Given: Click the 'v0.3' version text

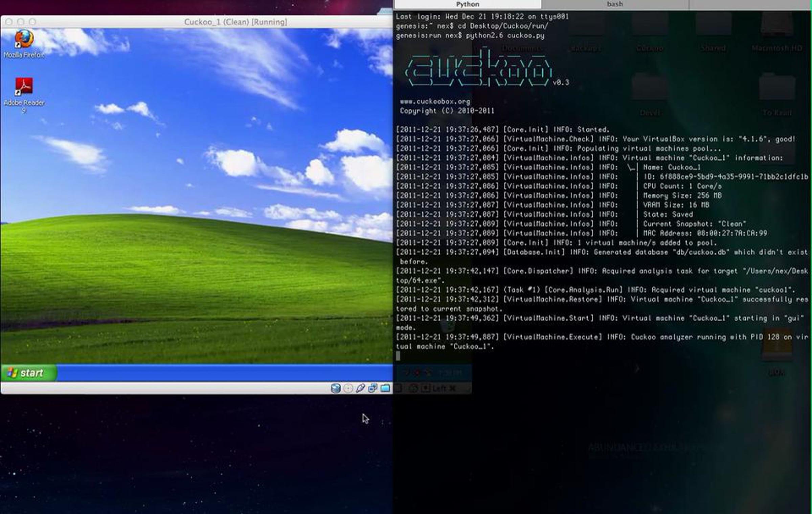Looking at the screenshot, I should (x=561, y=82).
